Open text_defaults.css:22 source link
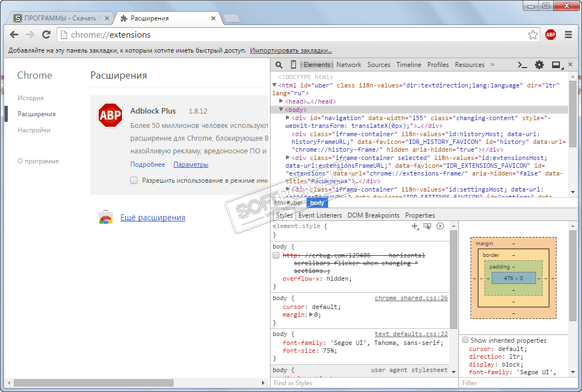 [411, 334]
